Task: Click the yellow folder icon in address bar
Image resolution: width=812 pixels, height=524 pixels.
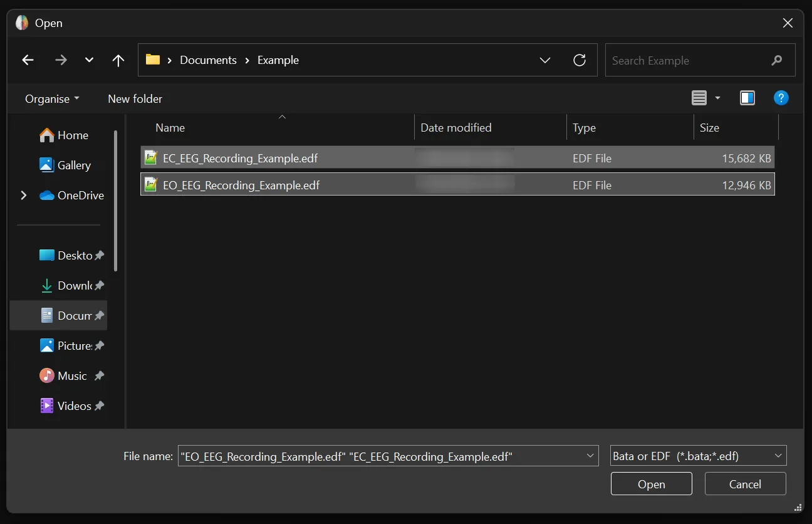Action: [153, 60]
